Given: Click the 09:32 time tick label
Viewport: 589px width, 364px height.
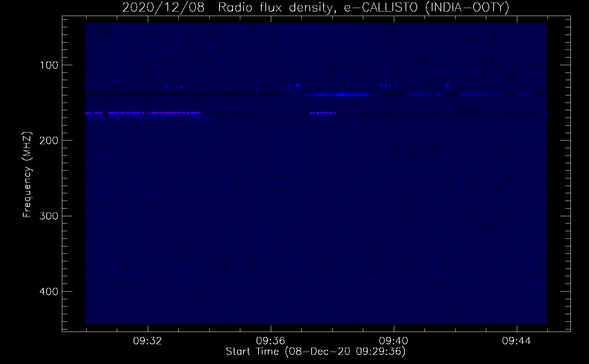Looking at the screenshot, I should (x=148, y=341).
